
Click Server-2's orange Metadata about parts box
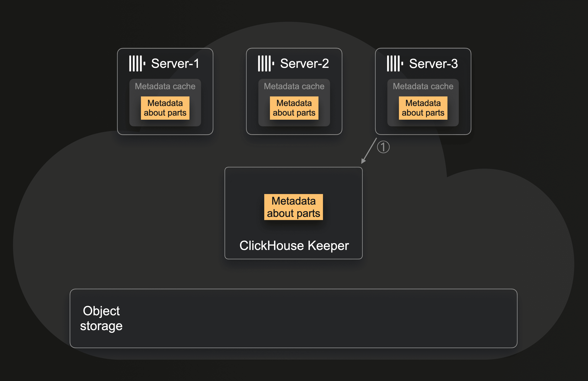[294, 108]
